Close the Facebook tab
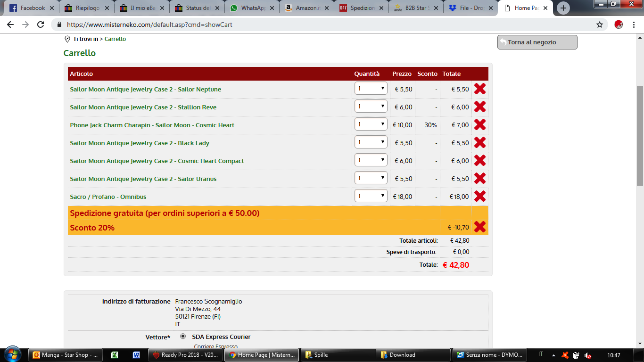The height and width of the screenshot is (362, 644). [52, 8]
